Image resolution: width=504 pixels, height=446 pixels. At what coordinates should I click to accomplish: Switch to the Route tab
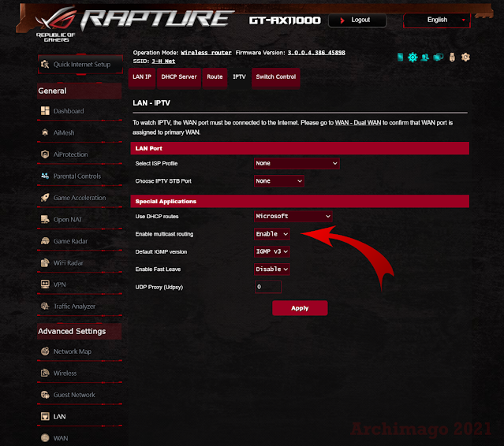coord(215,77)
